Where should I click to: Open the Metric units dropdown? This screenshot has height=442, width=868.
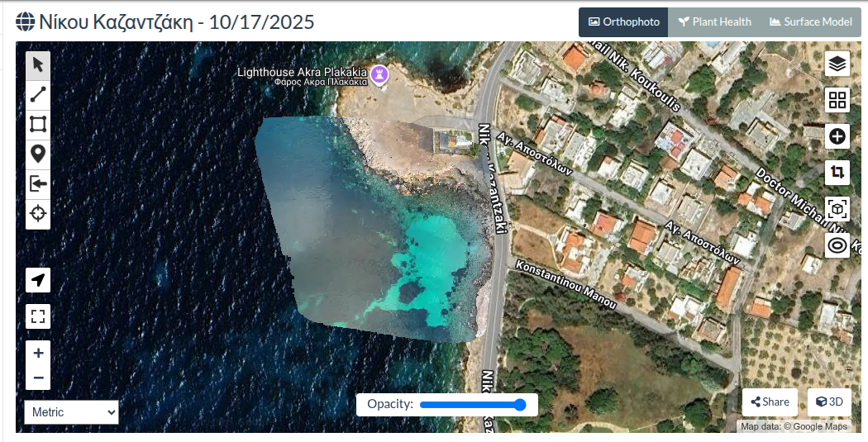(x=71, y=412)
